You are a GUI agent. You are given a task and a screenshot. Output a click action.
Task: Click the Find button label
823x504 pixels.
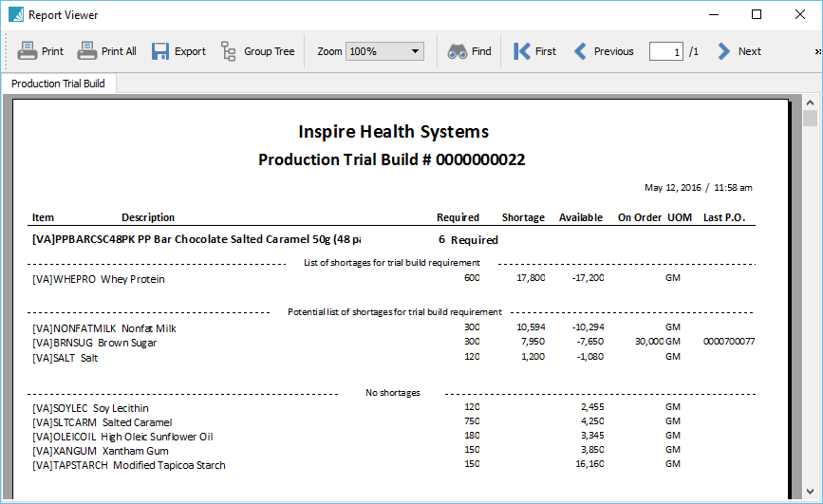(x=481, y=51)
